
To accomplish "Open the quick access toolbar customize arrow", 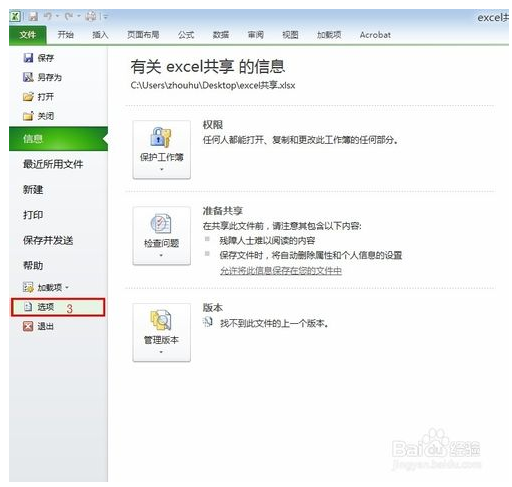I will (105, 16).
